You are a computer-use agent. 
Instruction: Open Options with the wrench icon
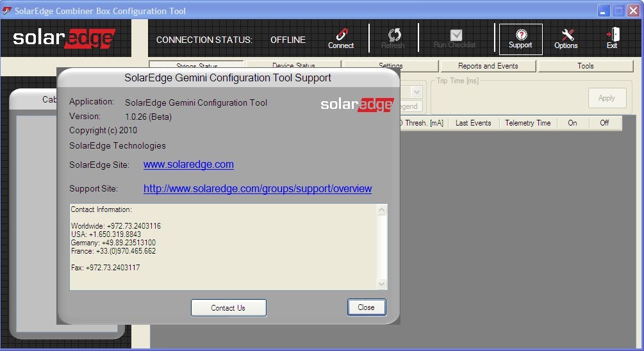567,35
